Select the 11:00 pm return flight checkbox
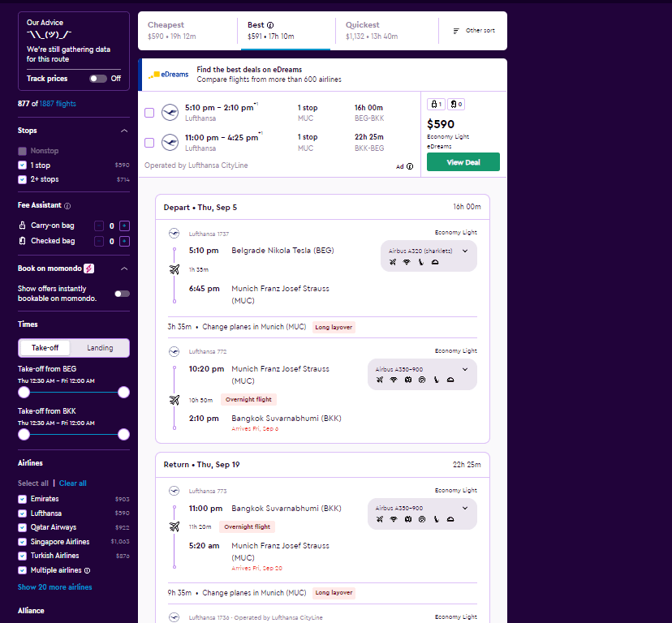672x623 pixels. coord(149,143)
